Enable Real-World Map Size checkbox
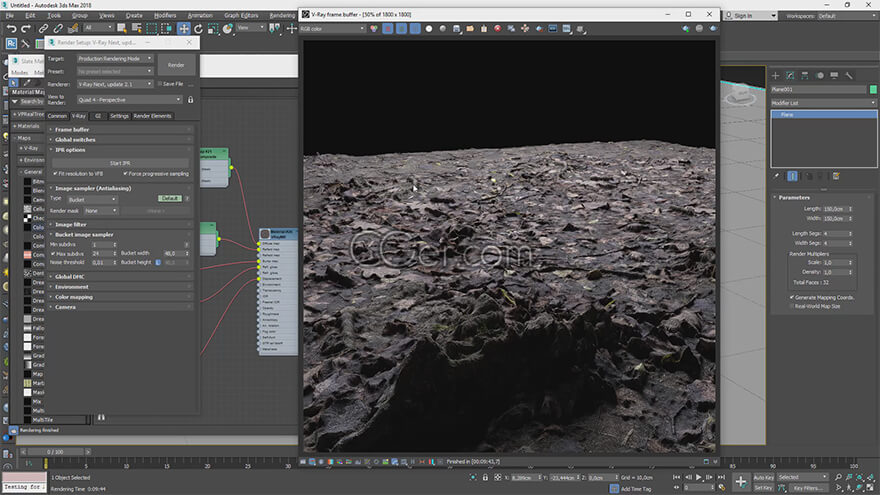The image size is (880, 495). (792, 306)
